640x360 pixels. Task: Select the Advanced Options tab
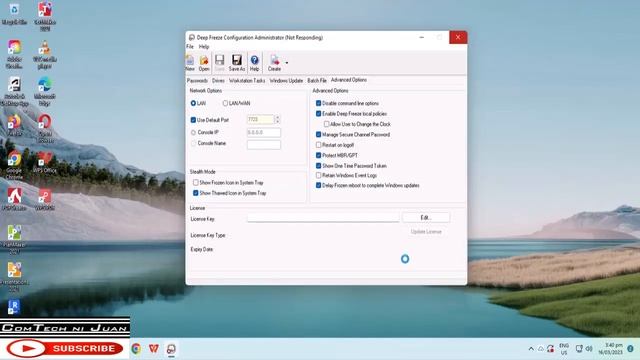349,80
